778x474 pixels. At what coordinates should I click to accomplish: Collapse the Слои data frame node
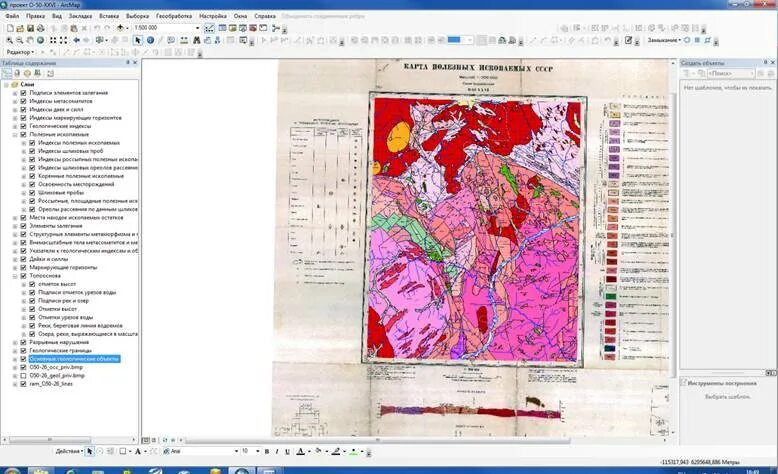point(6,84)
